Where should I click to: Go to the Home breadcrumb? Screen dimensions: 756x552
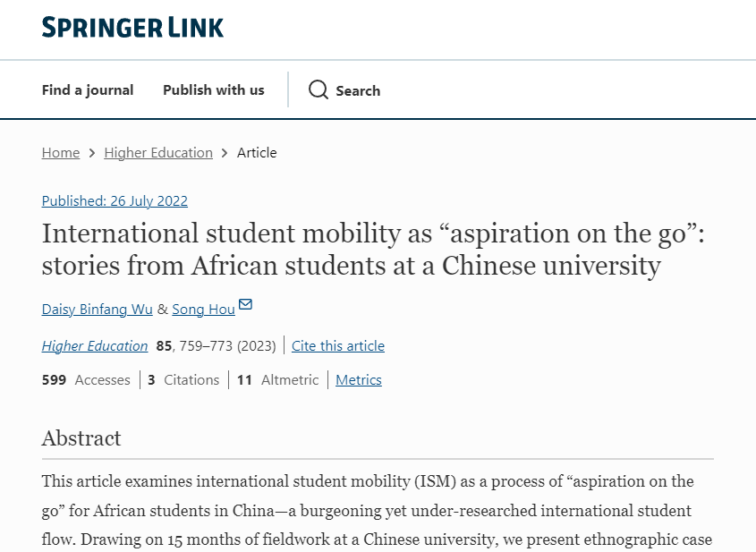point(61,152)
